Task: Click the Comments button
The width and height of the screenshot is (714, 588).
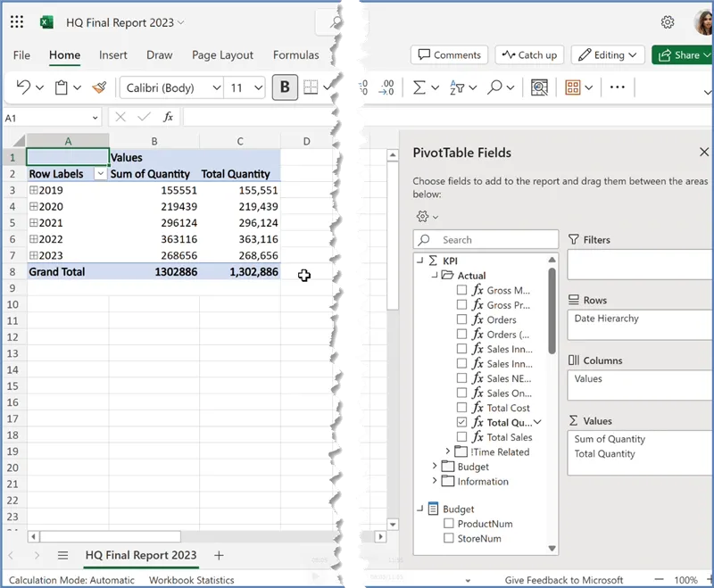Action: point(450,55)
